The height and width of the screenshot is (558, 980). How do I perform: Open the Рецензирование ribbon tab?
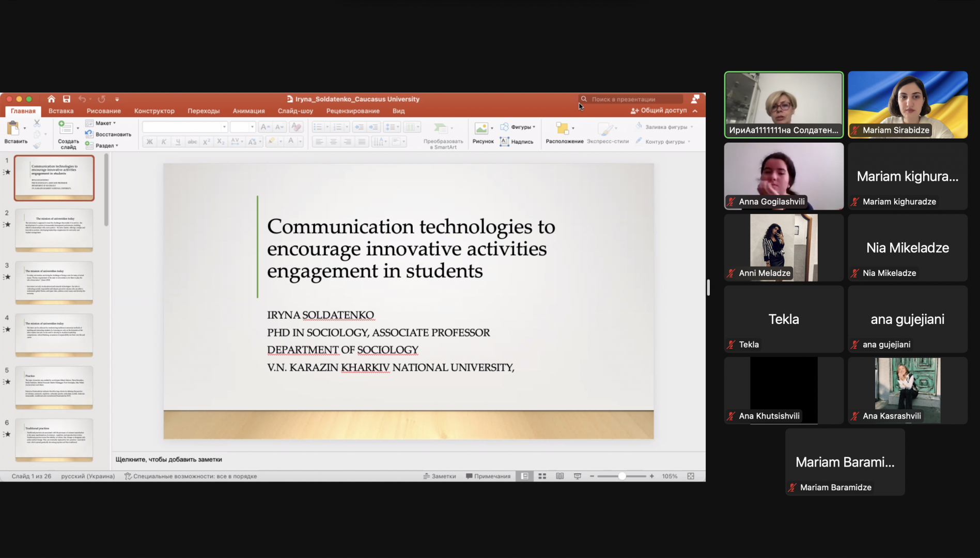pyautogui.click(x=353, y=111)
